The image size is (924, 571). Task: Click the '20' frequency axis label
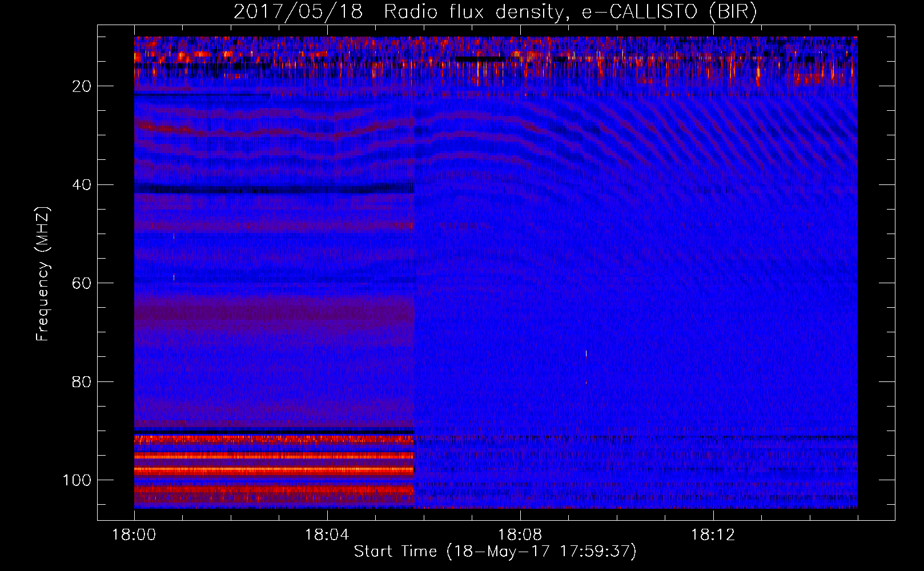coord(82,86)
